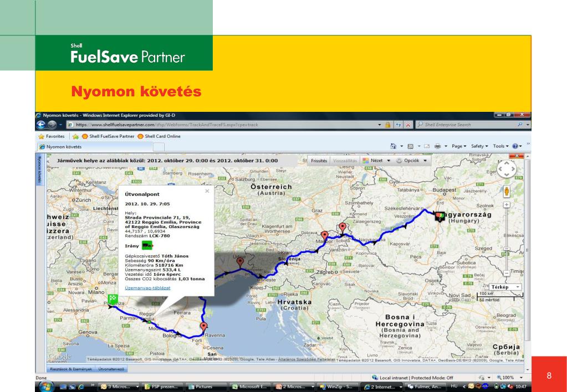
Task: Switch to the Riasztások & Események tab
Action: point(70,369)
